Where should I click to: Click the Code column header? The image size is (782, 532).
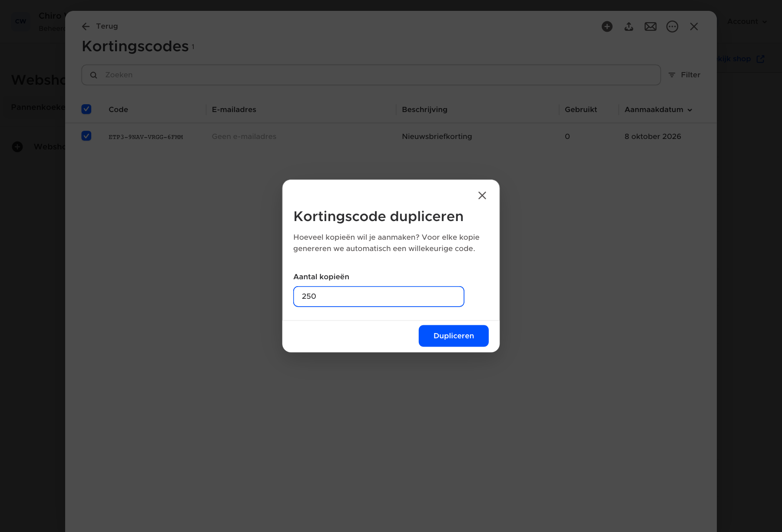(118, 109)
